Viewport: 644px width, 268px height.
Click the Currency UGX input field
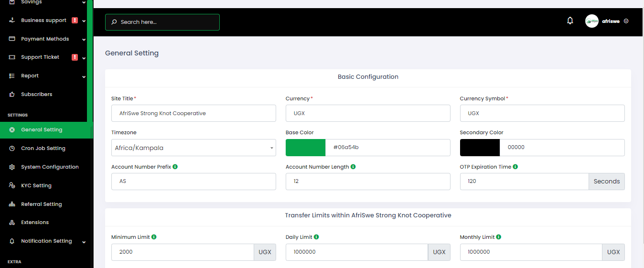368,113
